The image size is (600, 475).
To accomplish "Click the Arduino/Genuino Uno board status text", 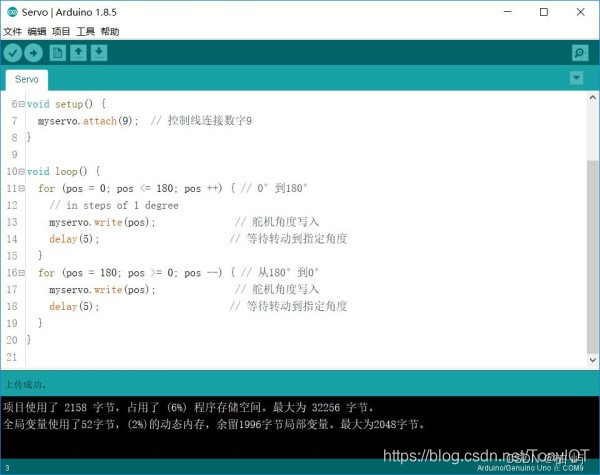I will (x=530, y=468).
